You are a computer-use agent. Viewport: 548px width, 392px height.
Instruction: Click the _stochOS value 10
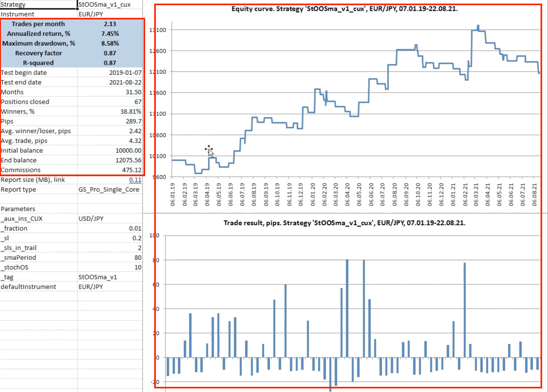pos(138,267)
